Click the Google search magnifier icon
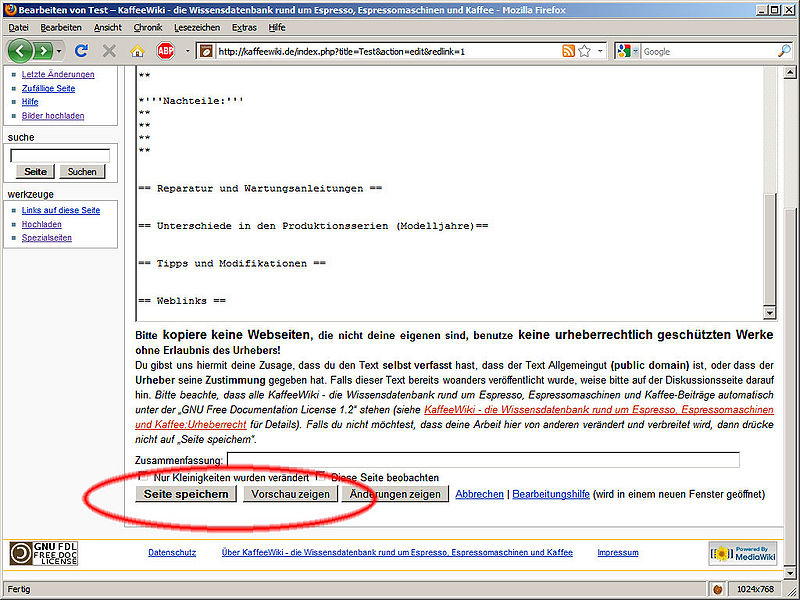 (x=784, y=51)
